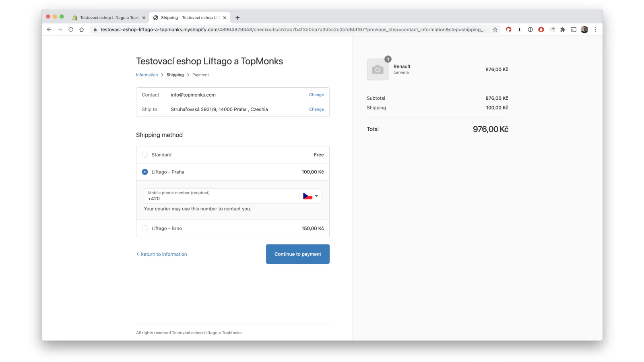This screenshot has width=644, height=362.
Task: Open the Instapaper 'I' extension
Action: pos(520,29)
